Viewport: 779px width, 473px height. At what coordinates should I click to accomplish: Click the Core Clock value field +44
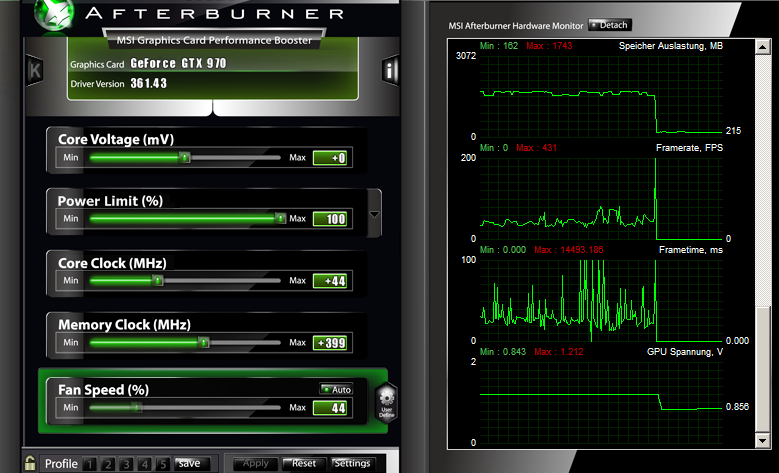(330, 281)
